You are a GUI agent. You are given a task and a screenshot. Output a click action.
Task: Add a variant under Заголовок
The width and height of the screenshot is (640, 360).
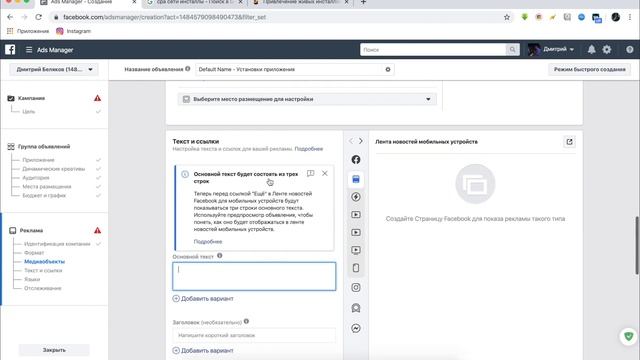[x=203, y=351]
